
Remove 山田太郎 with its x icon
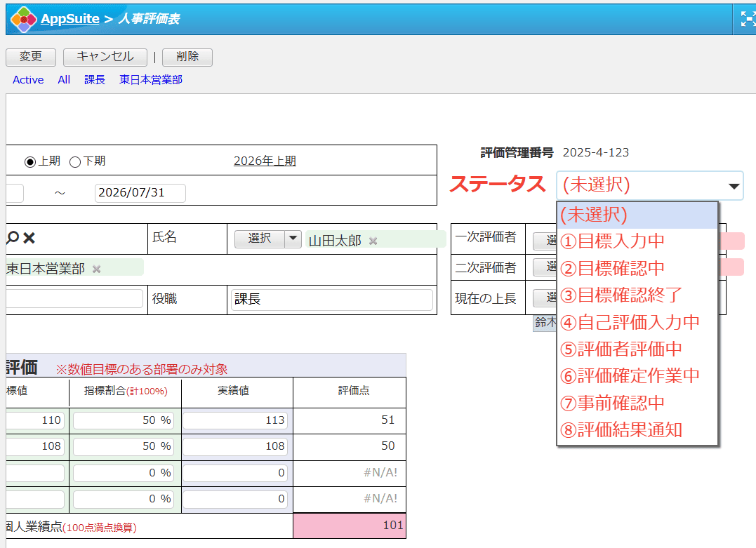coord(373,241)
